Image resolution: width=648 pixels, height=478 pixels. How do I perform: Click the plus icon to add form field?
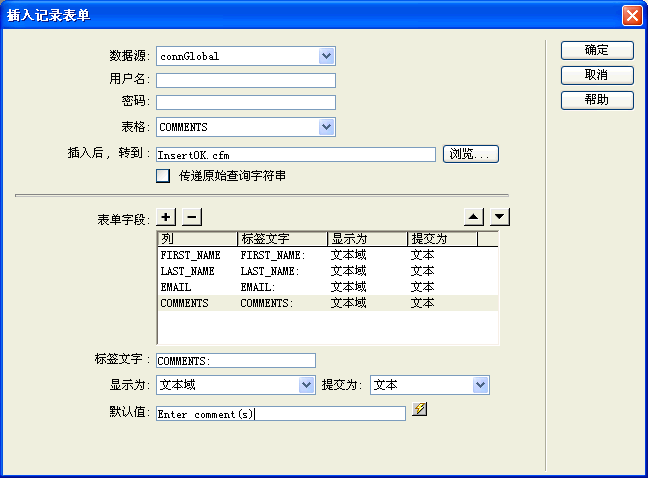tap(167, 217)
